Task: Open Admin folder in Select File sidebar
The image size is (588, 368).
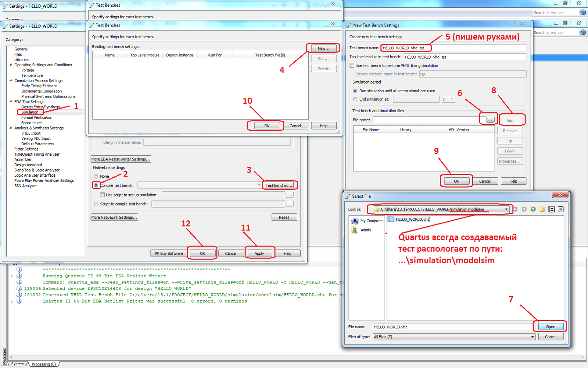Action: coord(361,230)
